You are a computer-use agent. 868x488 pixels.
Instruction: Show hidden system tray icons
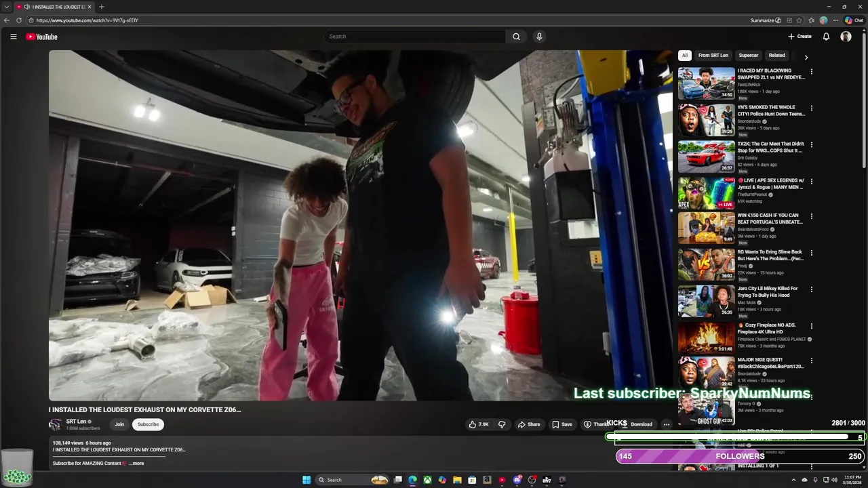coord(793,480)
